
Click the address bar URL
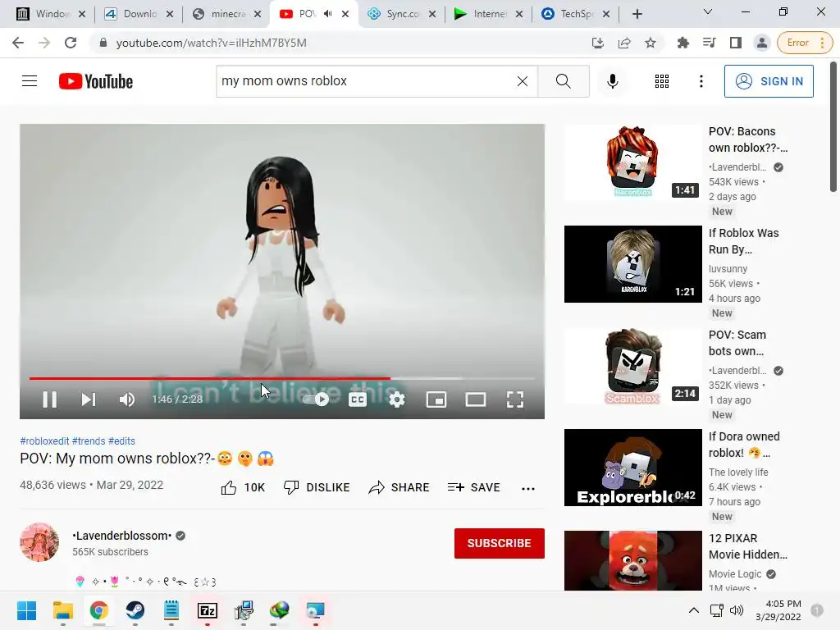pyautogui.click(x=211, y=43)
